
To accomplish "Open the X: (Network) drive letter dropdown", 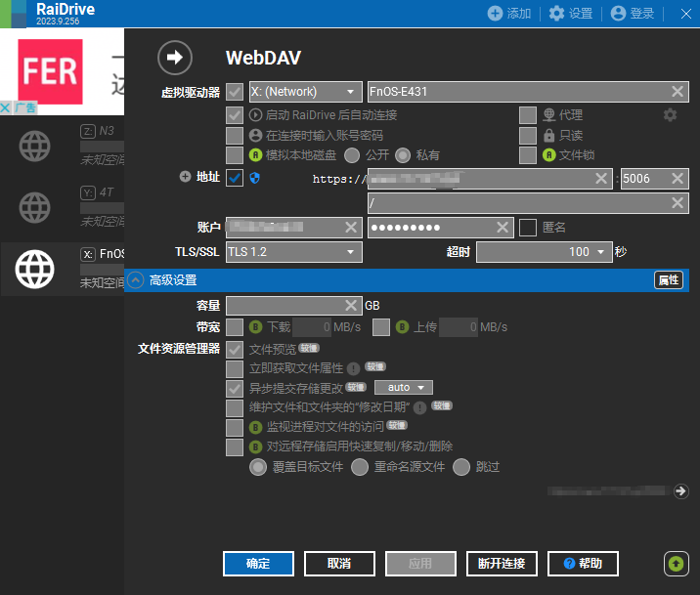I will coord(305,92).
